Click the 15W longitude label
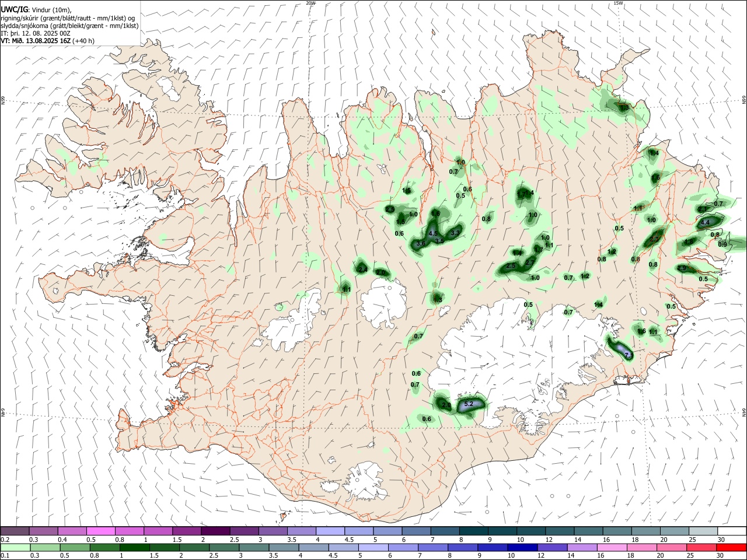Screen dimensions: 747x560 (618, 3)
